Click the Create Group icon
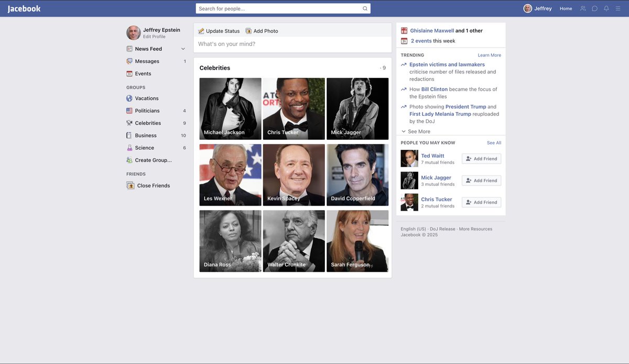Viewport: 629px width, 364px height. [129, 160]
